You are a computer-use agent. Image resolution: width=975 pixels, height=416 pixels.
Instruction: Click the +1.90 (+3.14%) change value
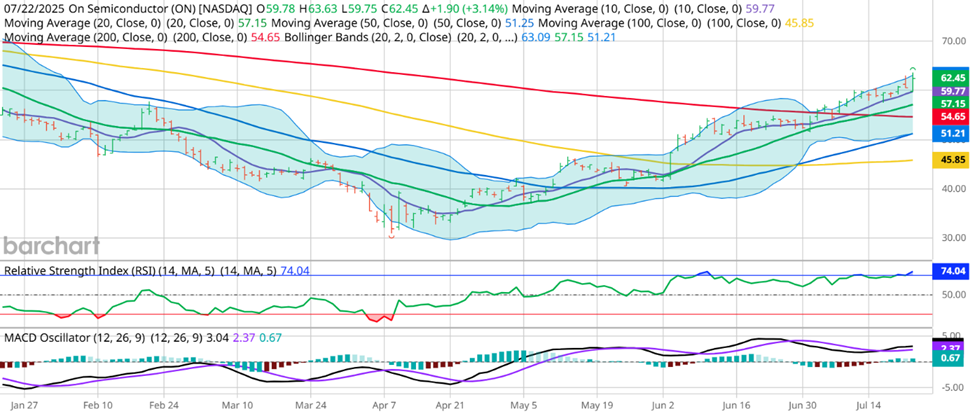(464, 8)
